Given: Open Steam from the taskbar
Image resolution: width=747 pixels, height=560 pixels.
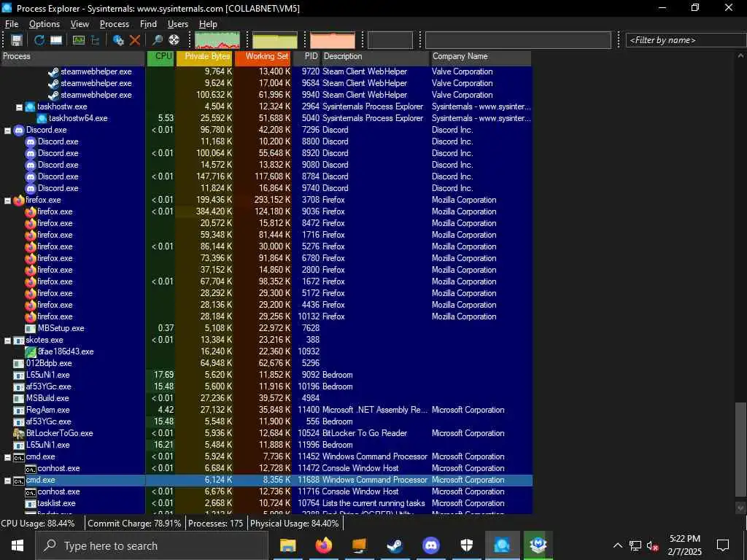Looking at the screenshot, I should [395, 545].
